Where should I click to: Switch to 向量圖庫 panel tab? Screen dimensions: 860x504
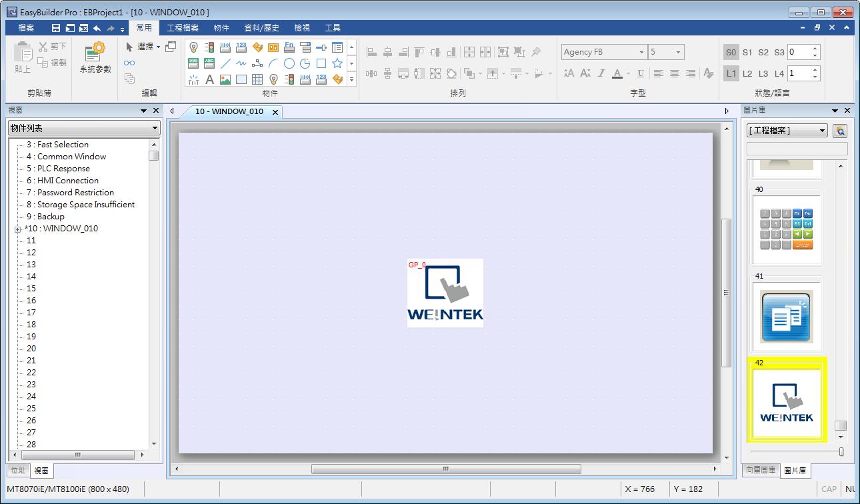point(760,470)
